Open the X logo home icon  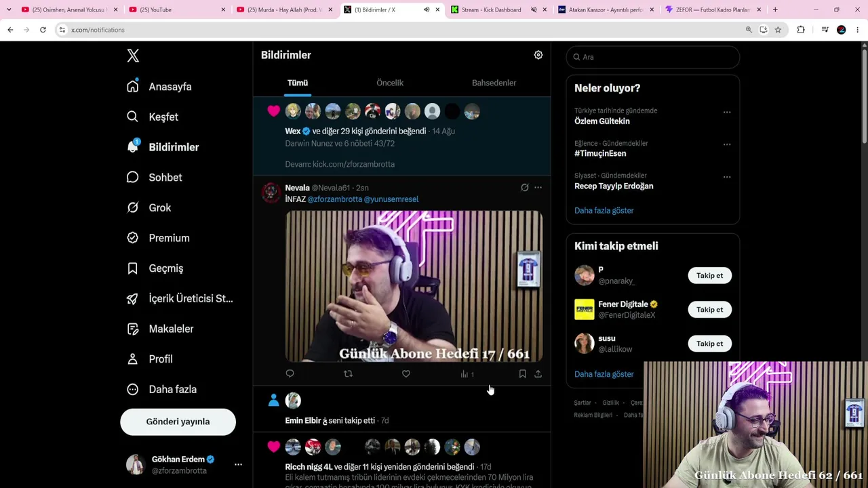click(x=133, y=56)
